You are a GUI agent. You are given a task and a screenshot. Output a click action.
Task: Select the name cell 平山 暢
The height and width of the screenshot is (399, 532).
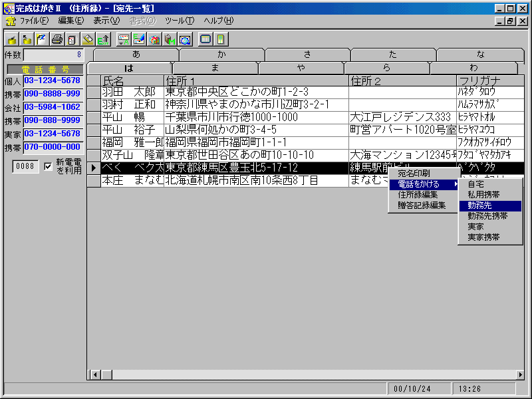click(132, 118)
